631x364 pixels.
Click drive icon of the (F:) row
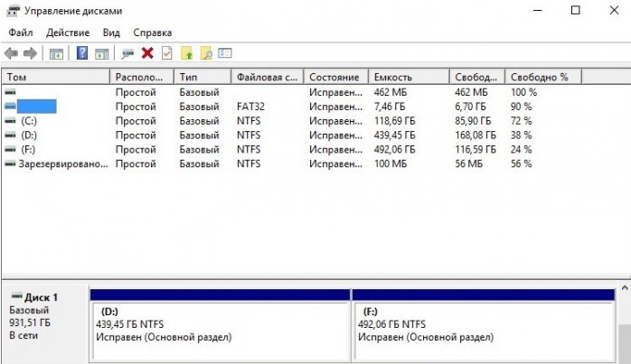click(11, 149)
